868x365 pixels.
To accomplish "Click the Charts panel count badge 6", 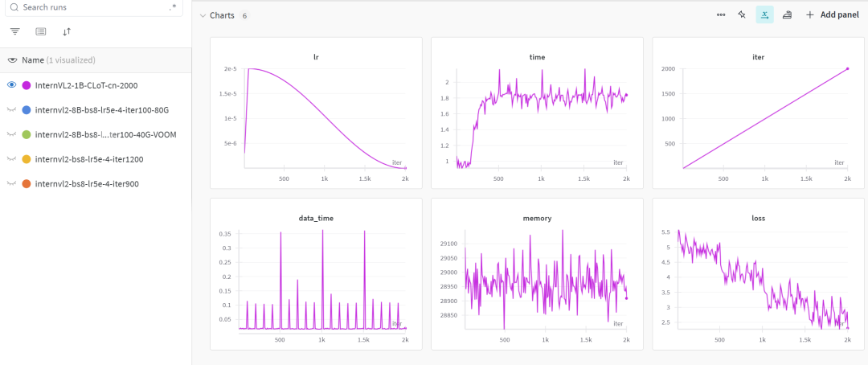I will (244, 15).
